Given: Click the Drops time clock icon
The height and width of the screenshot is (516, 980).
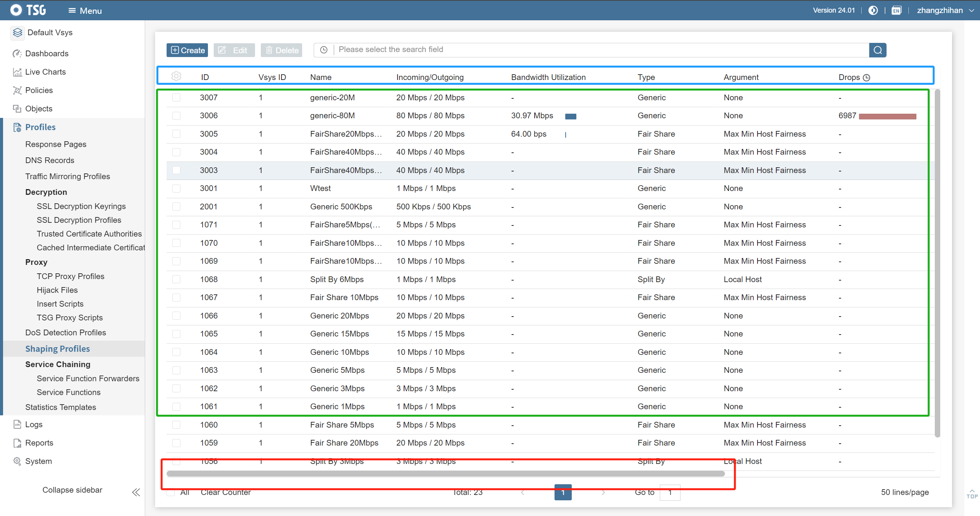Looking at the screenshot, I should [867, 78].
